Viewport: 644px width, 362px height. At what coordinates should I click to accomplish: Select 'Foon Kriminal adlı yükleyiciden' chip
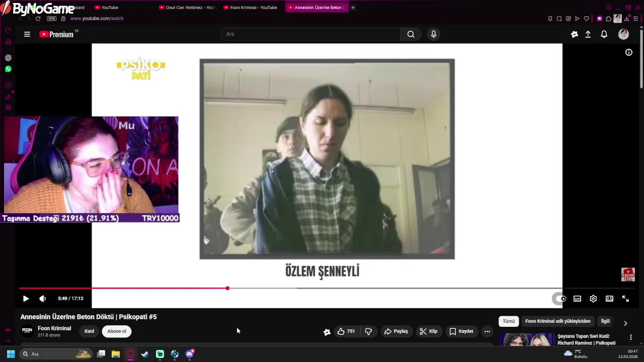558,321
